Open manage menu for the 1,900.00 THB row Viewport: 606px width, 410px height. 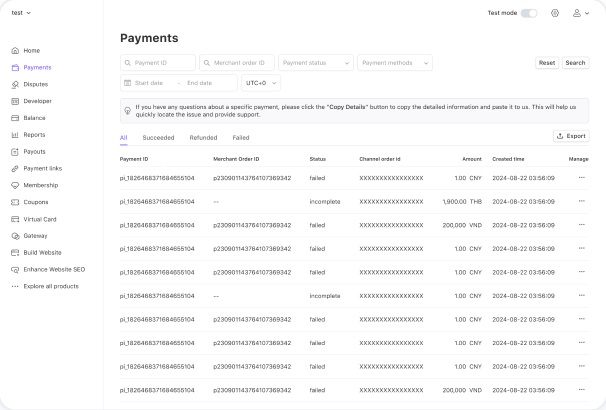[x=582, y=201]
